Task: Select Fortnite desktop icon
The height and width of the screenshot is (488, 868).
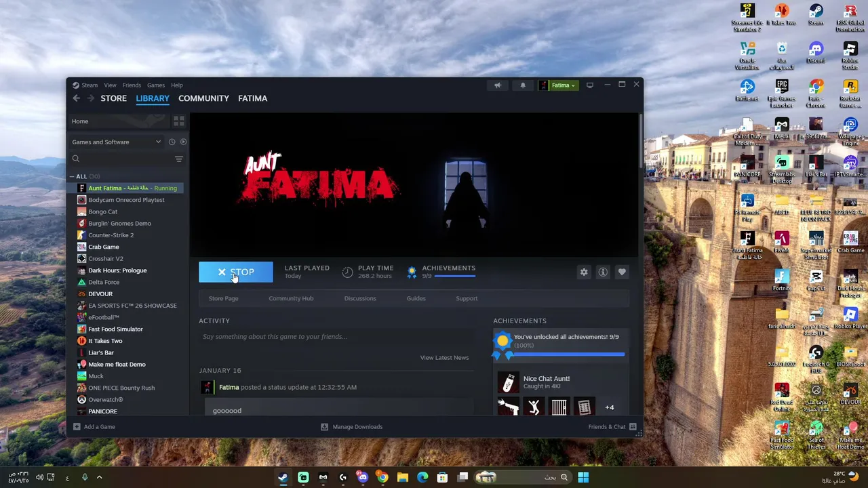Action: [x=782, y=280]
